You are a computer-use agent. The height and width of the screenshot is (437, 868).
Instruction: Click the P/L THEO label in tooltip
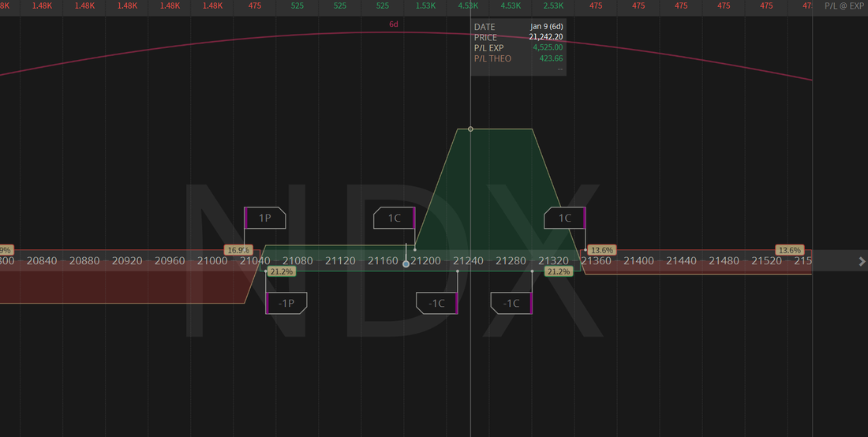click(x=492, y=58)
